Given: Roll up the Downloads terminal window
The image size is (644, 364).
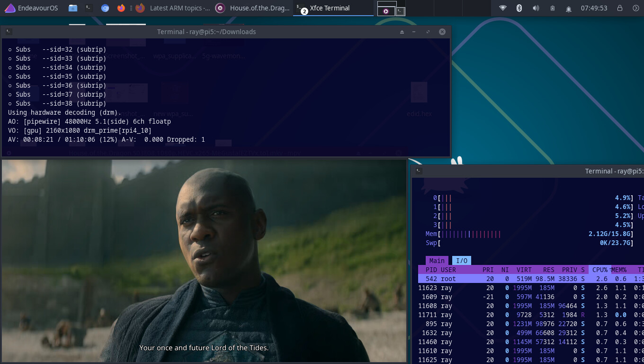Looking at the screenshot, I should 402,32.
